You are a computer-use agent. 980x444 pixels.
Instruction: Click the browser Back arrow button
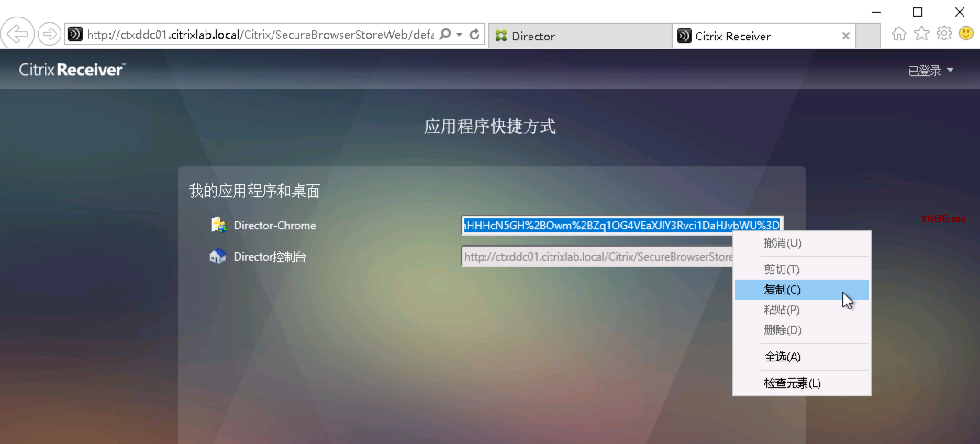click(17, 34)
